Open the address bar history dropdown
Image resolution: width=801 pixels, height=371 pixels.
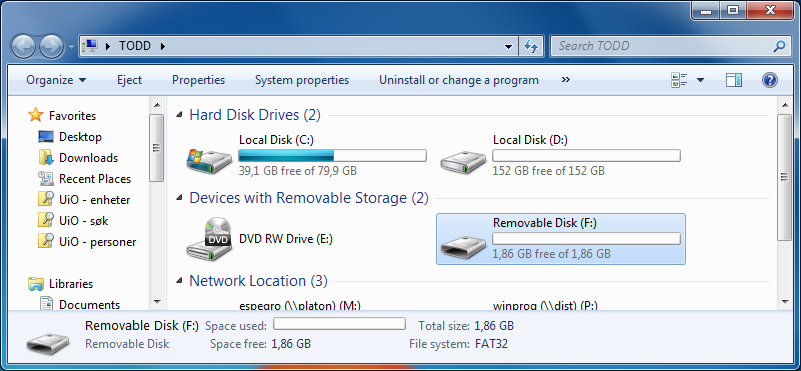click(x=508, y=47)
